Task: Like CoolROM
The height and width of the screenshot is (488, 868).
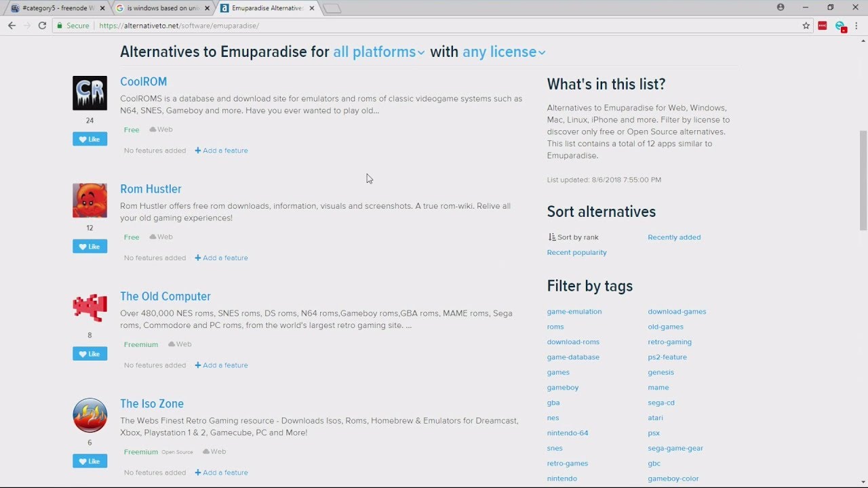Action: [90, 139]
